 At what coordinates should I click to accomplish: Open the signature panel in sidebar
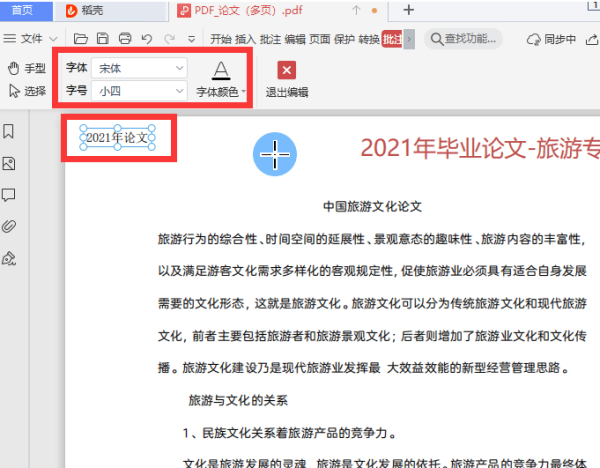pos(9,258)
